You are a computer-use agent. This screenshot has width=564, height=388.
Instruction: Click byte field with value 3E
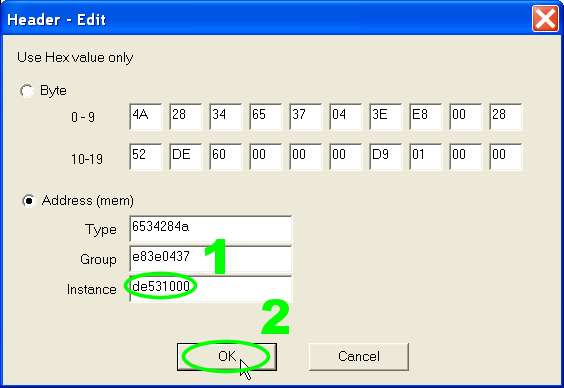coord(385,117)
